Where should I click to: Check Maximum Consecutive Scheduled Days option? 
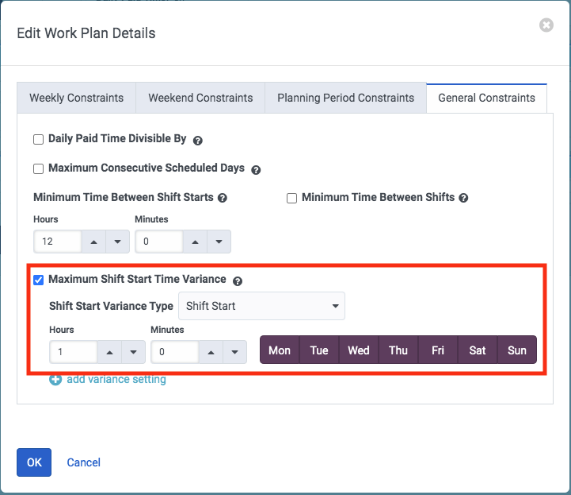tap(38, 169)
